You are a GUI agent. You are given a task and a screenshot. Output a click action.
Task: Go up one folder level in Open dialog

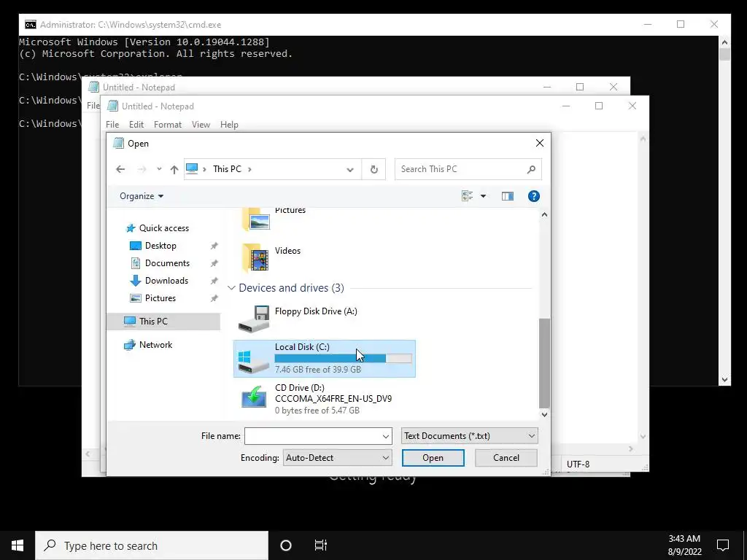[x=174, y=169]
